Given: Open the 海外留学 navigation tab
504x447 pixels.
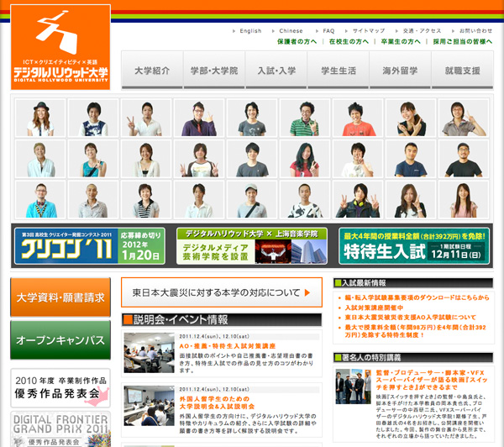Looking at the screenshot, I should (x=400, y=71).
